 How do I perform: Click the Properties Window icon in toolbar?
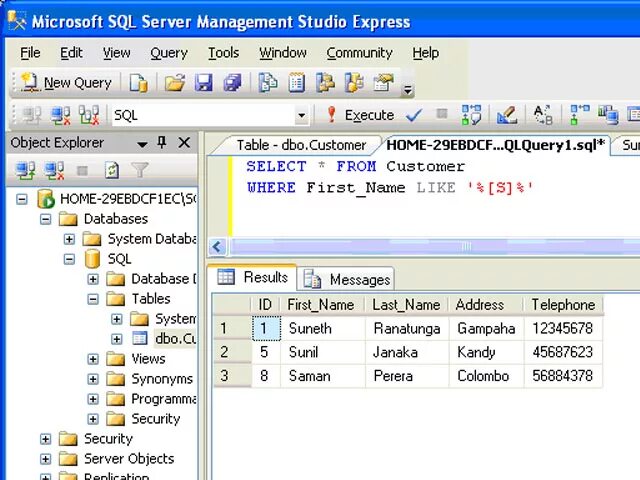point(383,83)
